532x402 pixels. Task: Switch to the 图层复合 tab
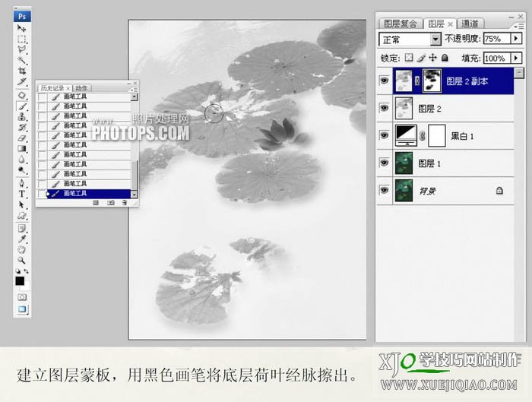pyautogui.click(x=401, y=24)
